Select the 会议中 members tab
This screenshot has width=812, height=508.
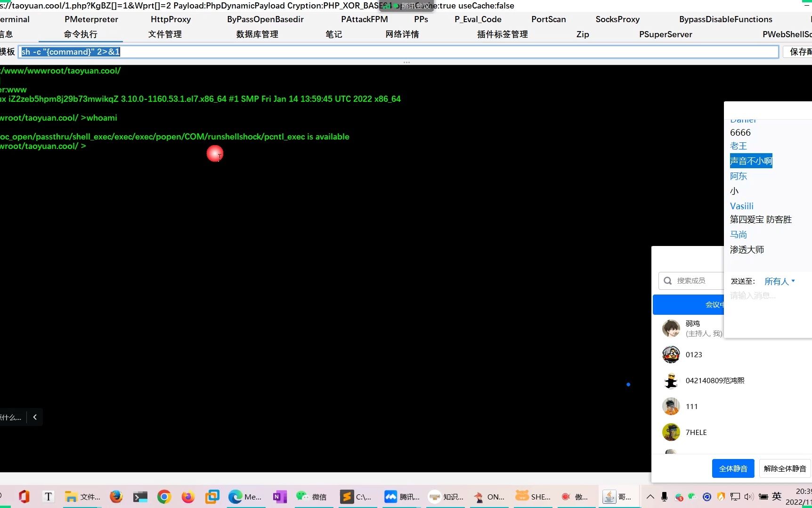coord(688,305)
